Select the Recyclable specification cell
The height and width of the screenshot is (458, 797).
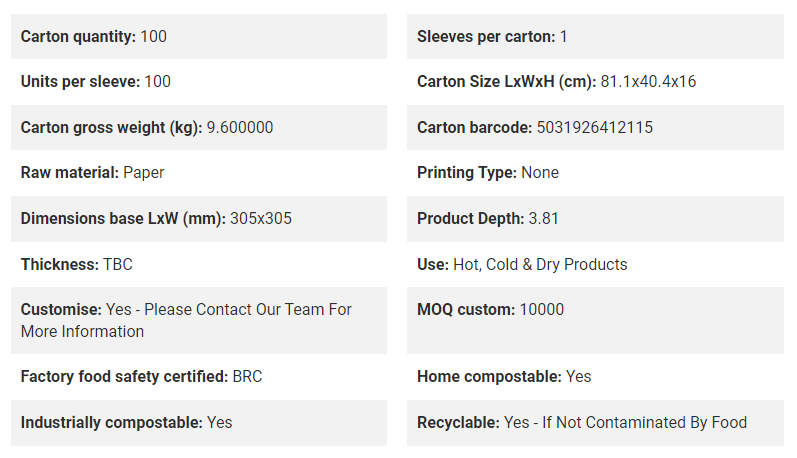tap(595, 423)
